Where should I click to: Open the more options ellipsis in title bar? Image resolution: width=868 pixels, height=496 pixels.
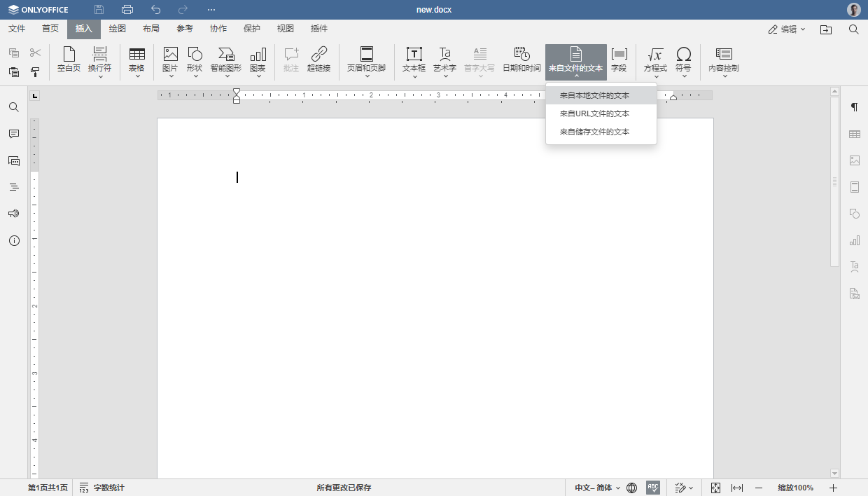coord(211,10)
